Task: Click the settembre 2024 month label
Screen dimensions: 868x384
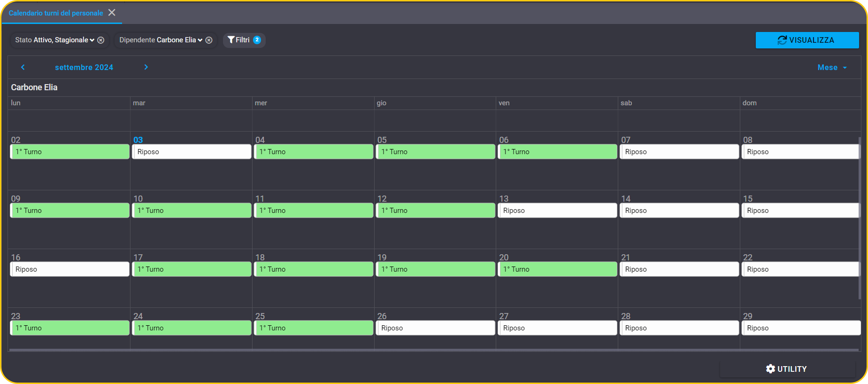Action: coord(84,67)
